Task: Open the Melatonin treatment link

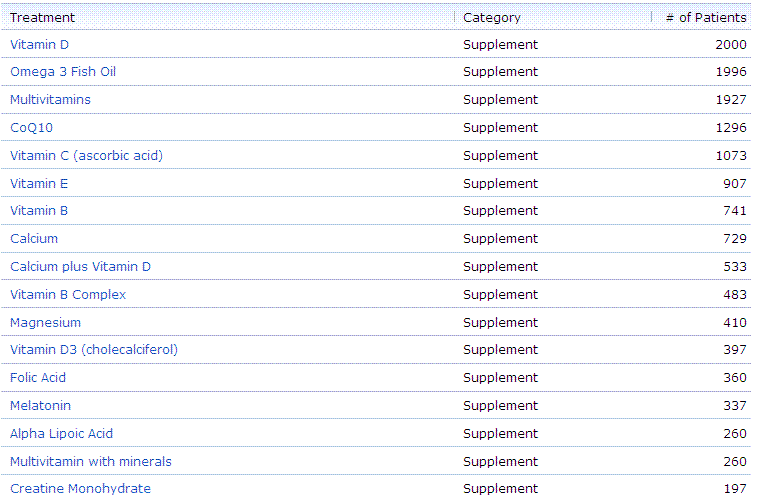Action: click(40, 406)
